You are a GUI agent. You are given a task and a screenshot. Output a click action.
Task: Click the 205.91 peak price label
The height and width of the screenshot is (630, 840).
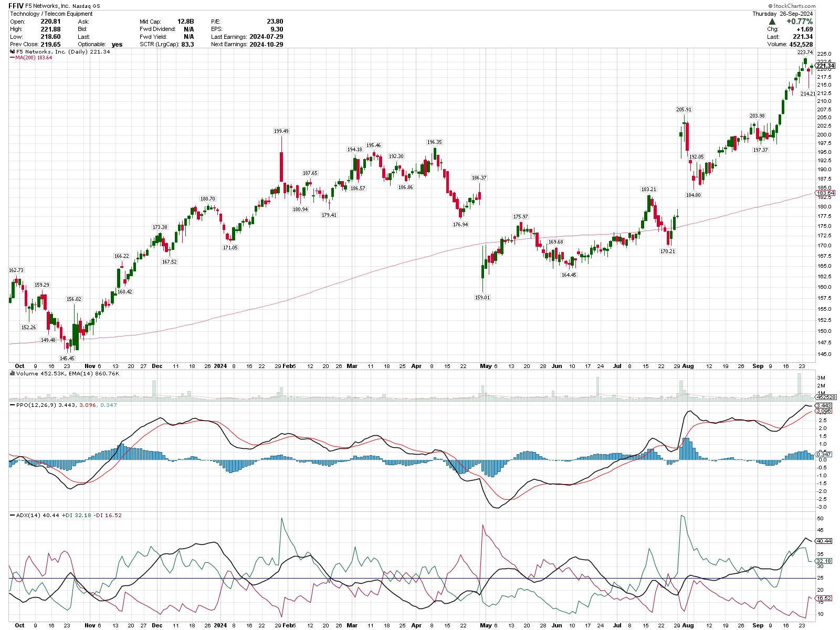(x=684, y=110)
